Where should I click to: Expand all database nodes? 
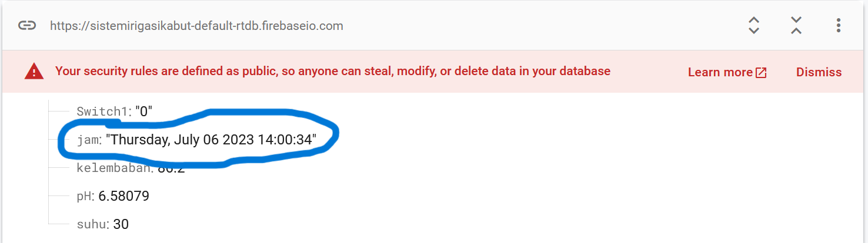coord(754,25)
